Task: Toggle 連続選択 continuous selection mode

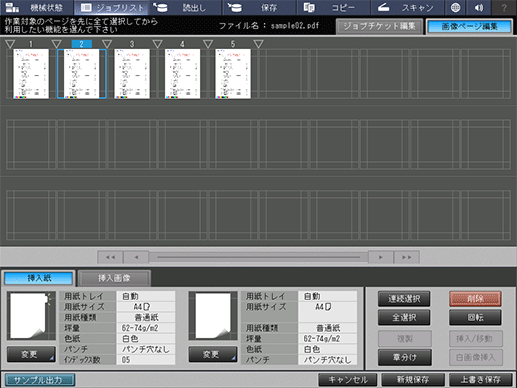Action: [404, 299]
